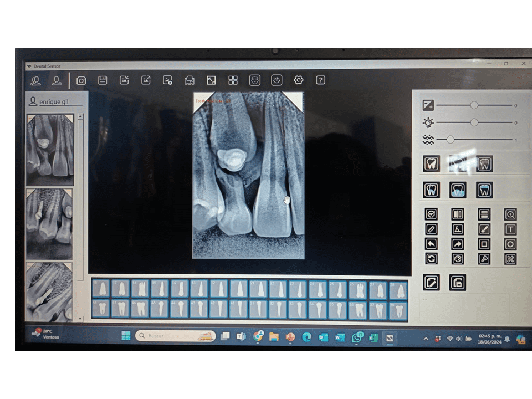Image resolution: width=532 pixels, height=399 pixels.
Task: Toggle the blue-crowned tooth filter preset
Action: pos(484,190)
